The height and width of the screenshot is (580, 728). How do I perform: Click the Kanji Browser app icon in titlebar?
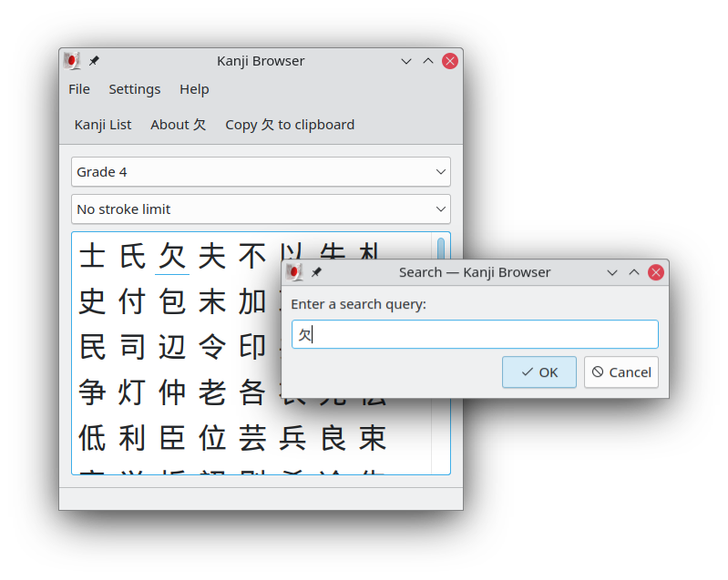(72, 61)
